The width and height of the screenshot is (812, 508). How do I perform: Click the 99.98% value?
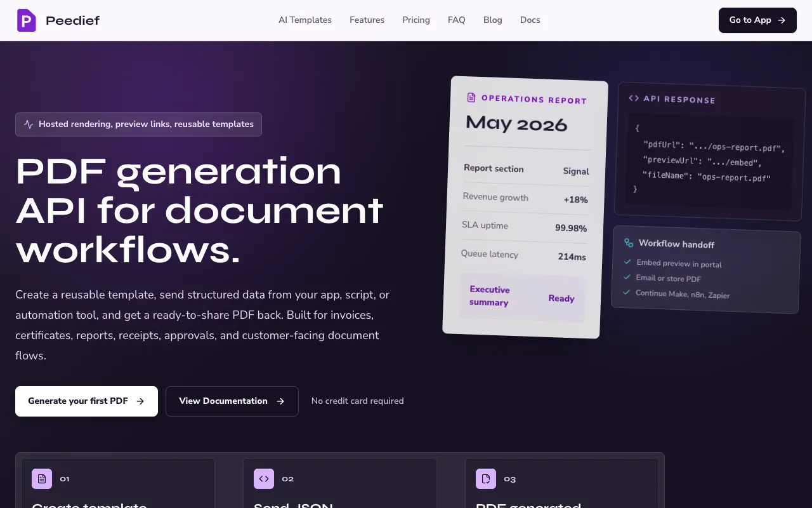click(571, 228)
